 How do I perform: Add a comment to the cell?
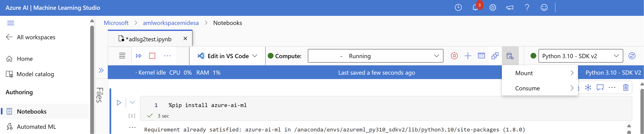click(600, 87)
